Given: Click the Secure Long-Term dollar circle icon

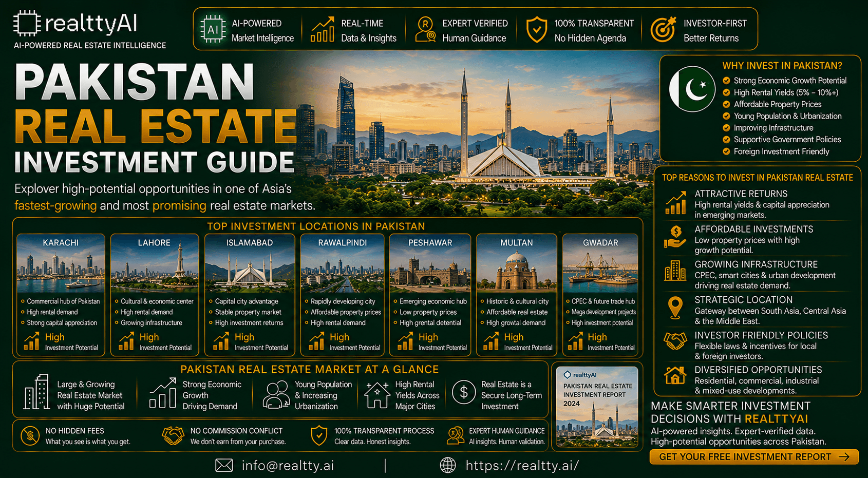Looking at the screenshot, I should click(464, 392).
